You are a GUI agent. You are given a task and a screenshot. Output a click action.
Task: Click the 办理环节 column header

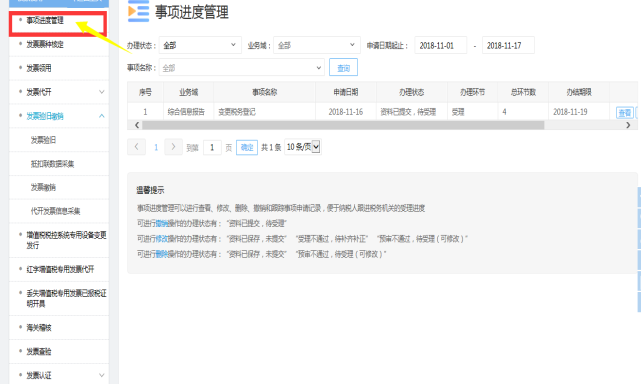(472, 92)
